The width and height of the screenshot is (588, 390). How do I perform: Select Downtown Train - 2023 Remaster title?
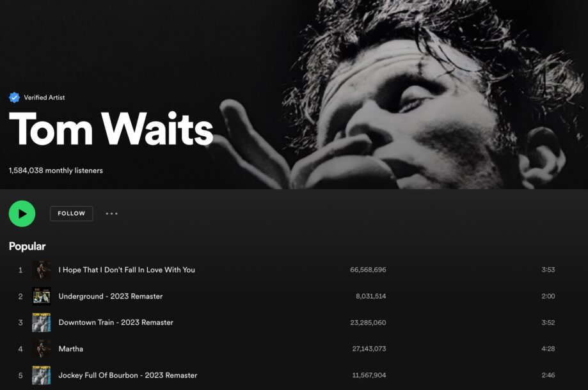pos(116,323)
